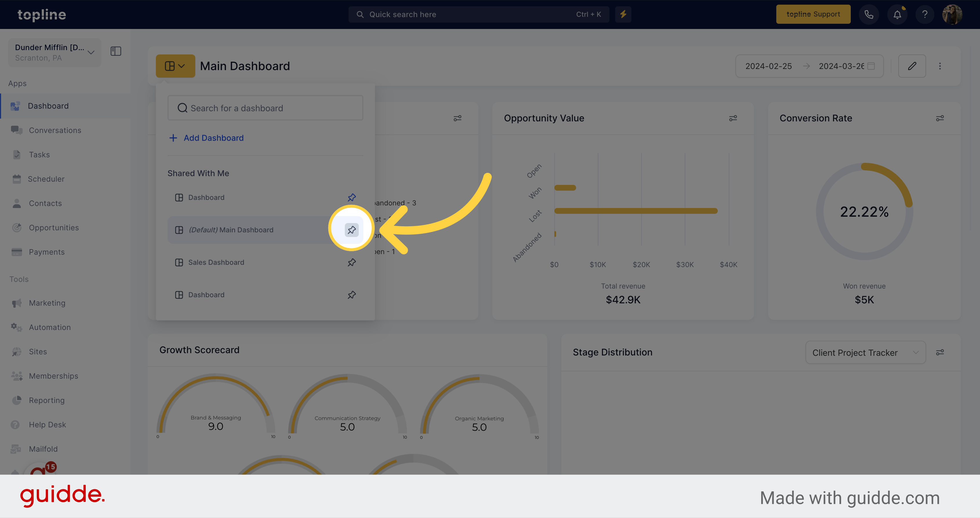Toggle the pin icon next to Dashboard entry
Screen dimensions: 980x518
[352, 197]
